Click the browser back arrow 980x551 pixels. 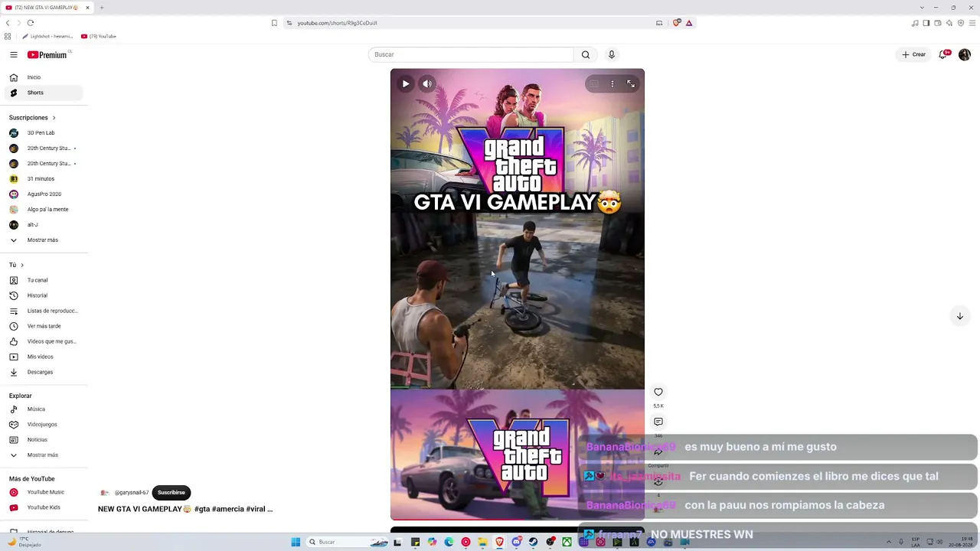click(8, 23)
